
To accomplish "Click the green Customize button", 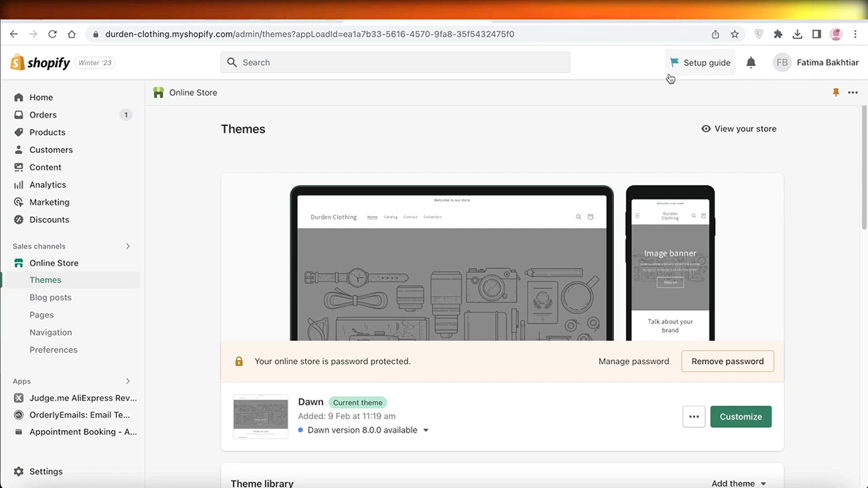I will pos(741,417).
